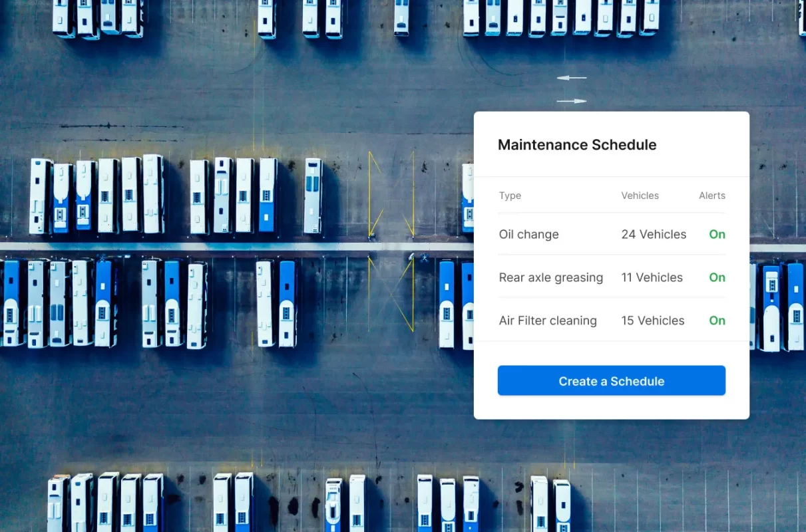
Task: Select the "Air Filter cleaning" maintenance type
Action: [x=548, y=321]
